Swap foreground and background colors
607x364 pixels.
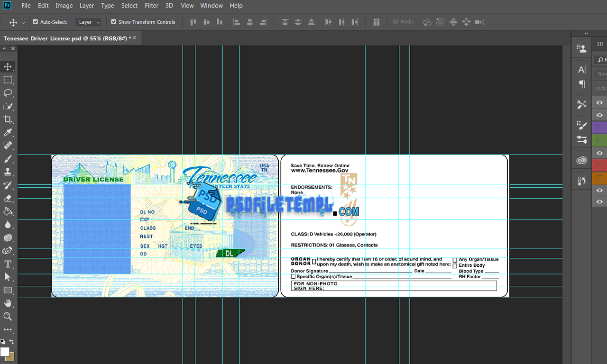(x=12, y=341)
